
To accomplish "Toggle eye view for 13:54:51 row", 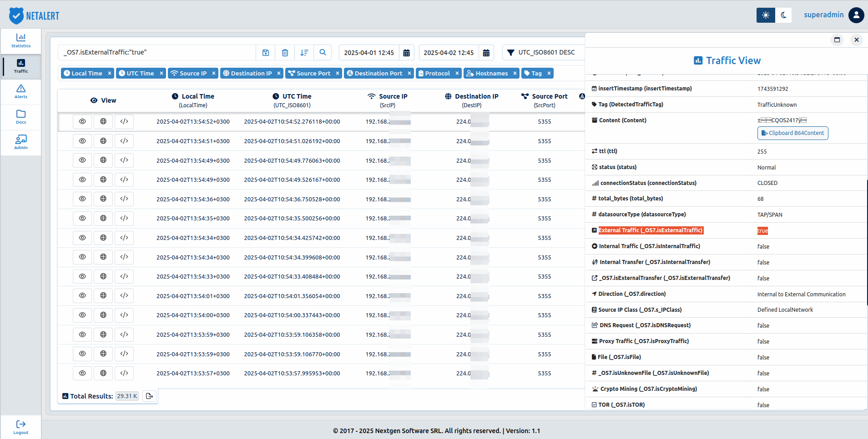I will [82, 141].
